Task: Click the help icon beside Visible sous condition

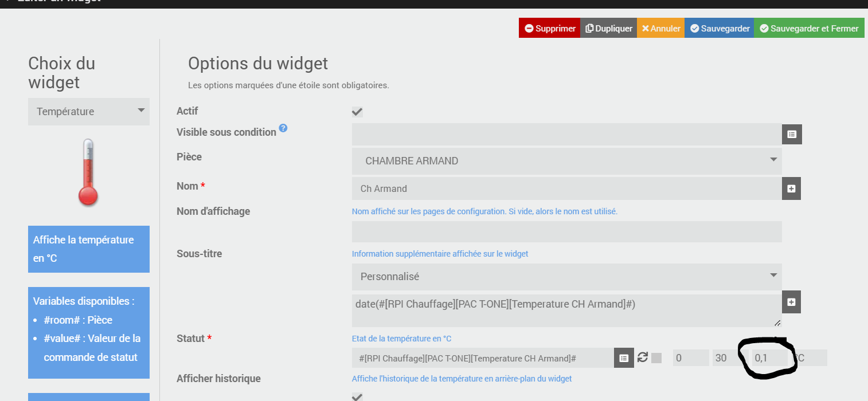Action: click(283, 128)
